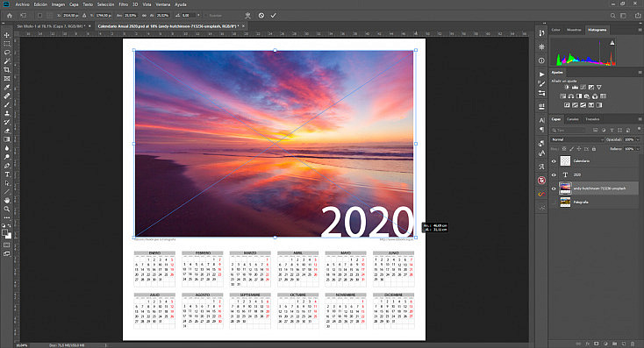This screenshot has height=348, width=644.
Task: Select the andy-hutchinson layer thumbnail
Action: 566,188
